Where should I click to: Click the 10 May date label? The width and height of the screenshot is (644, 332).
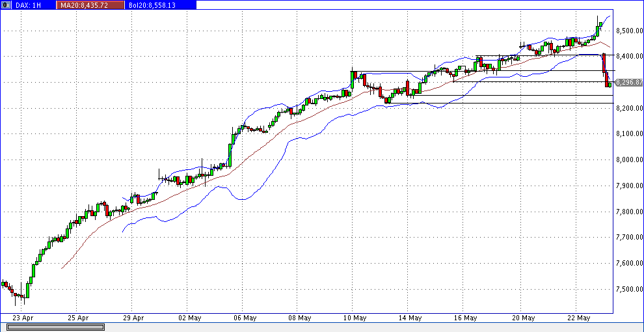[x=355, y=318]
